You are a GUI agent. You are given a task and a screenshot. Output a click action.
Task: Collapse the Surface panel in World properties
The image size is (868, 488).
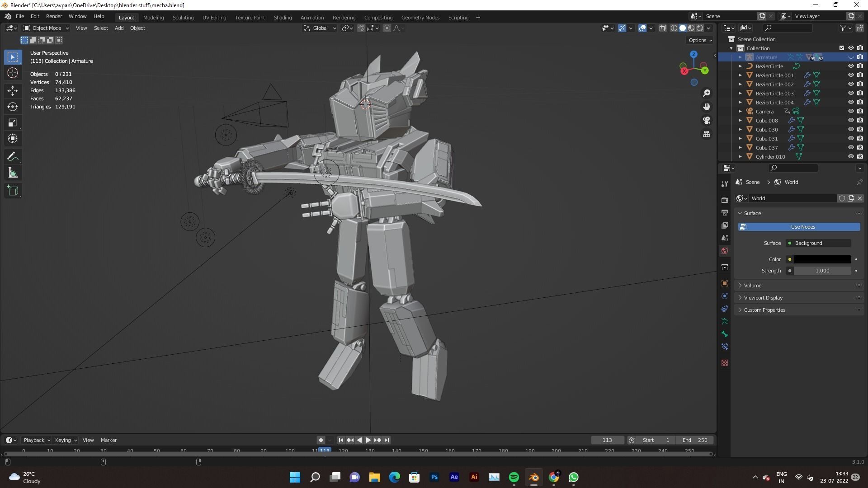(740, 213)
